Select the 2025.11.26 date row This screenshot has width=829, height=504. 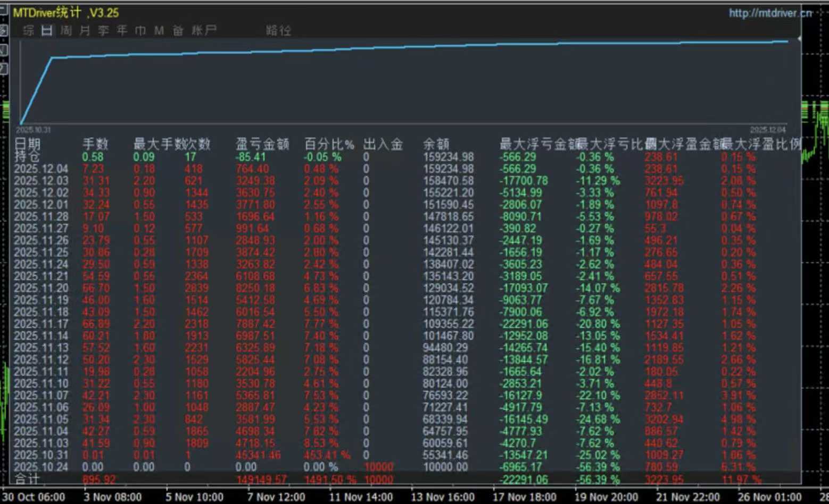[x=41, y=241]
